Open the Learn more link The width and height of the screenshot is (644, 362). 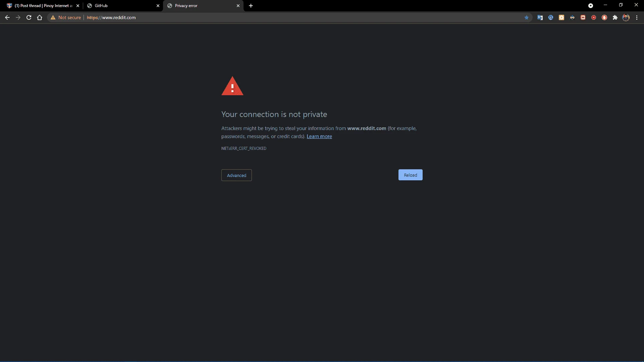click(319, 136)
